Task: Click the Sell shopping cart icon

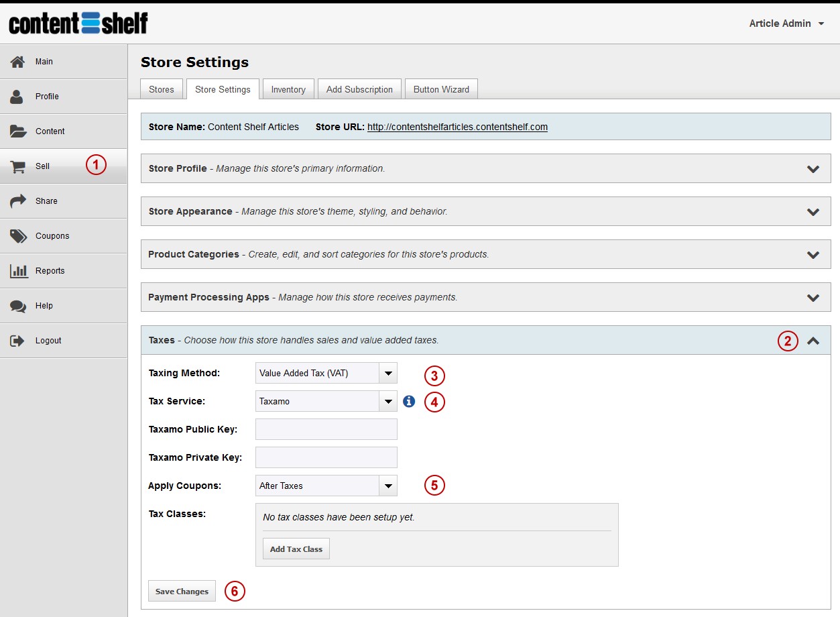Action: [17, 166]
